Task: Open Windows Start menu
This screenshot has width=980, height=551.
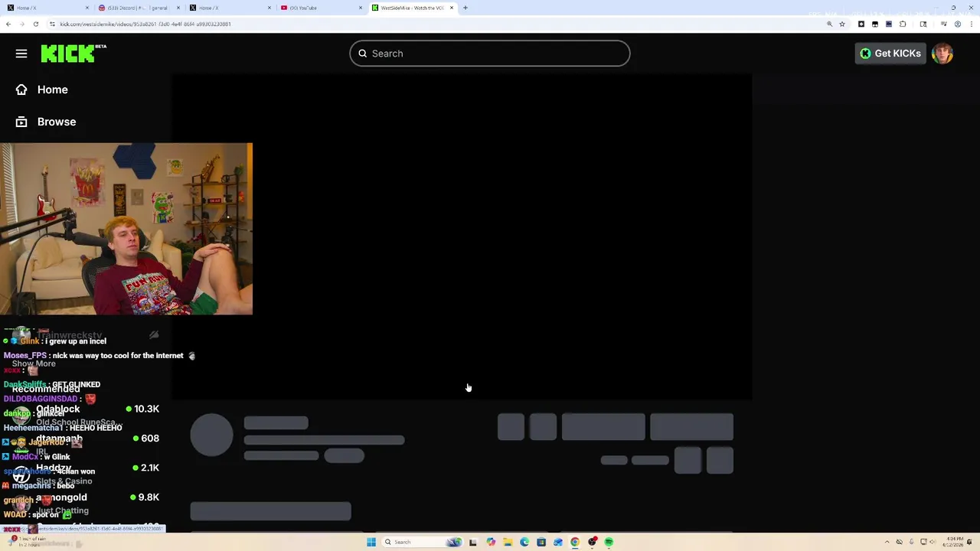Action: tap(371, 542)
